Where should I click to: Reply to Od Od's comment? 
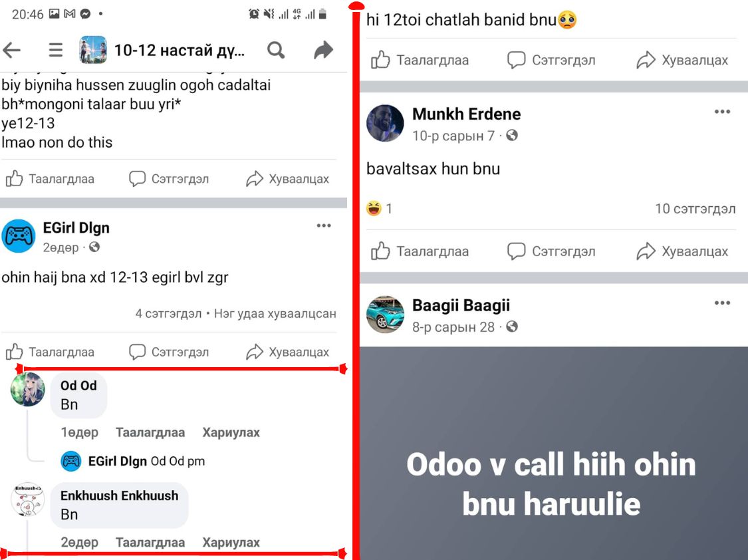pyautogui.click(x=231, y=433)
